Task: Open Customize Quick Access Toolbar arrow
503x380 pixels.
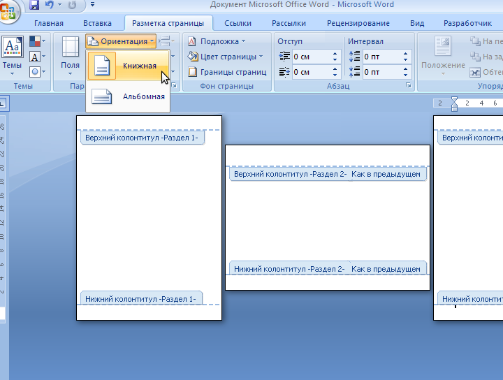Action: coord(92,5)
